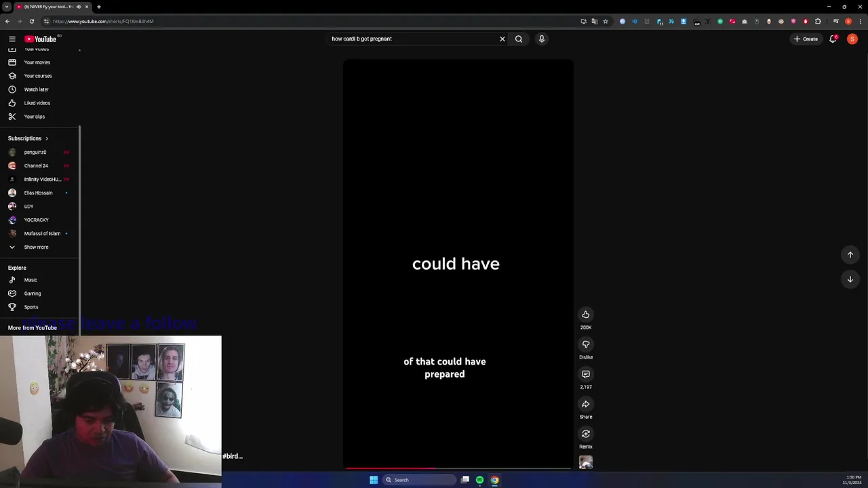
Task: Run search with magnifier button
Action: click(519, 39)
